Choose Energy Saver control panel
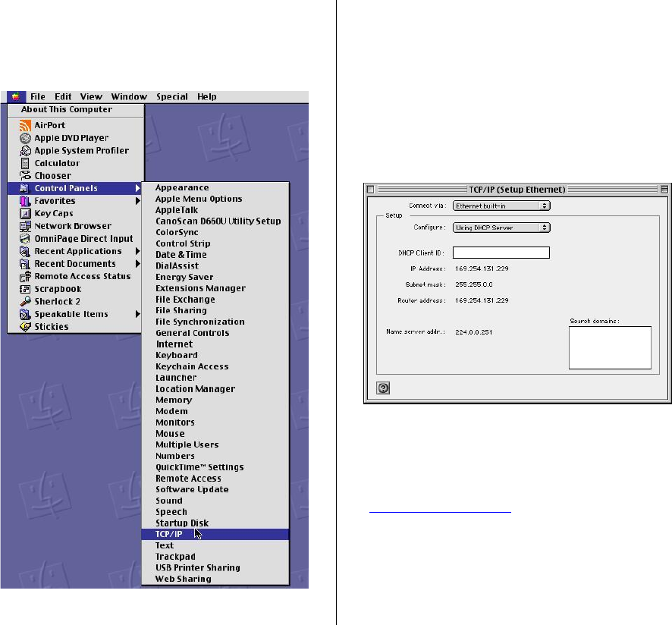 [x=215, y=277]
